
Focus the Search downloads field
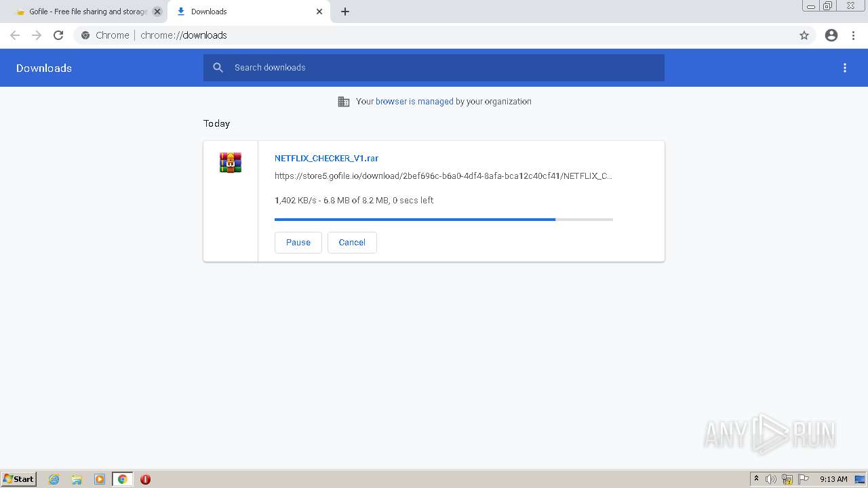tap(434, 68)
